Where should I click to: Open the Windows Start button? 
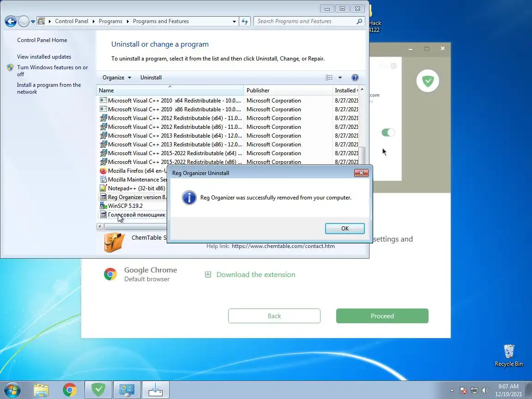(x=12, y=390)
